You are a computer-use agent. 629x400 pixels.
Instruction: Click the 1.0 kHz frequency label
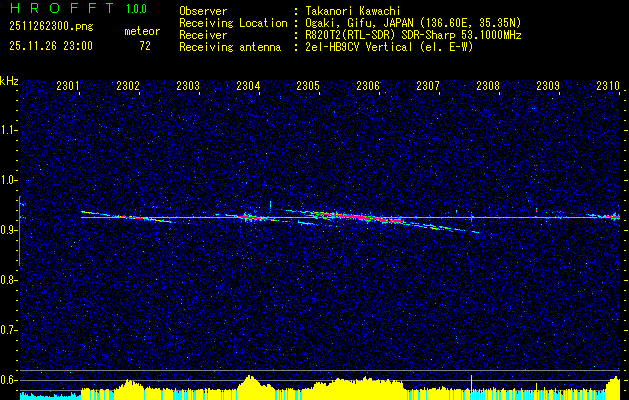coord(8,180)
